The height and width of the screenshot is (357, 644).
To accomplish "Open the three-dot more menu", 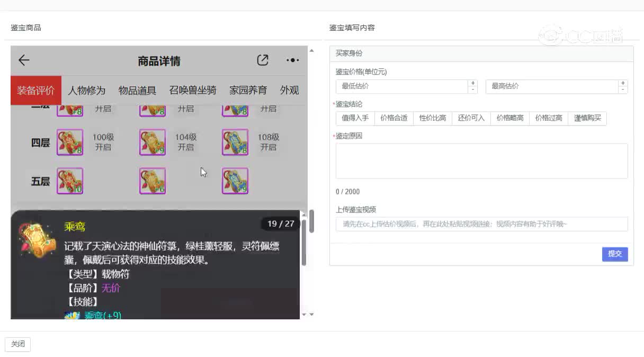I will pos(292,60).
